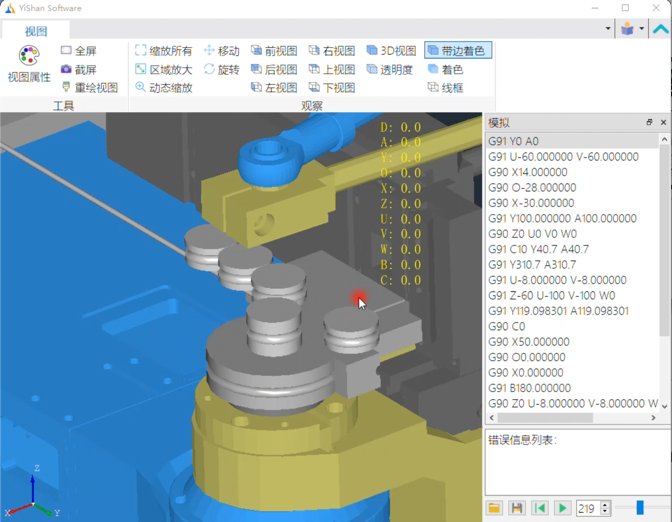Screen dimensions: 672x522
Task: Float the 模拟 panel with undock button
Action: coord(649,122)
